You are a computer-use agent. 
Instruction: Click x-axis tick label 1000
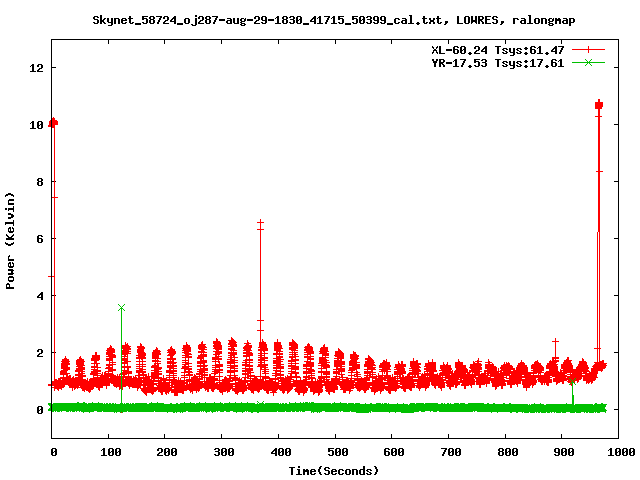(621, 452)
